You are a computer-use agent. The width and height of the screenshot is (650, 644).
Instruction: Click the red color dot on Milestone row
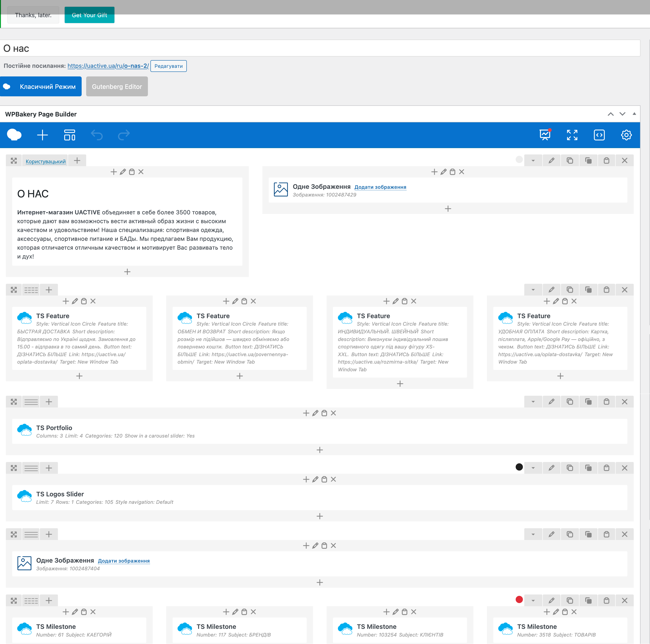[519, 600]
